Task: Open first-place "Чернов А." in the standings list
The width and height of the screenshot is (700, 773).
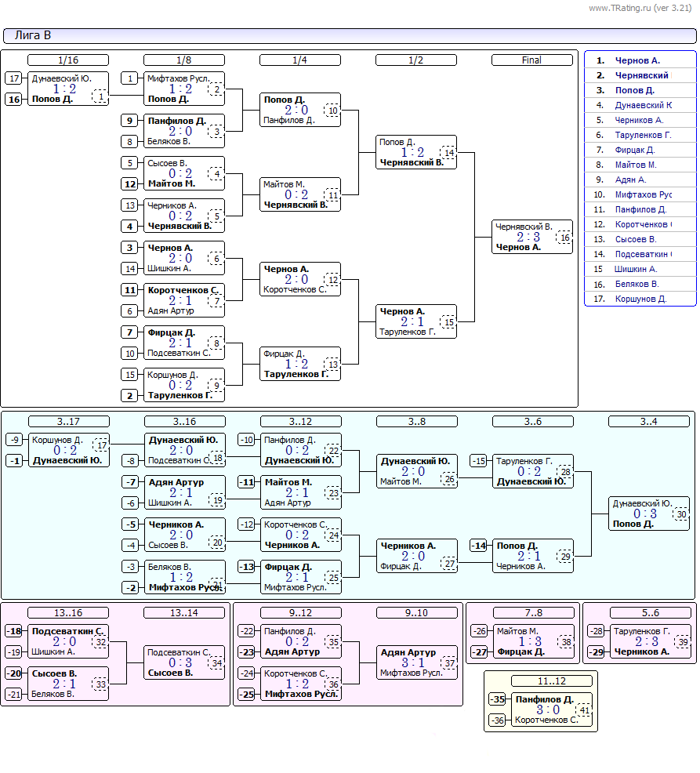Action: (637, 60)
